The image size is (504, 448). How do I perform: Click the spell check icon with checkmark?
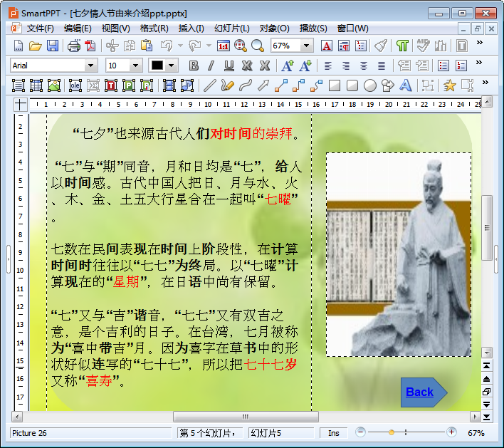[423, 46]
